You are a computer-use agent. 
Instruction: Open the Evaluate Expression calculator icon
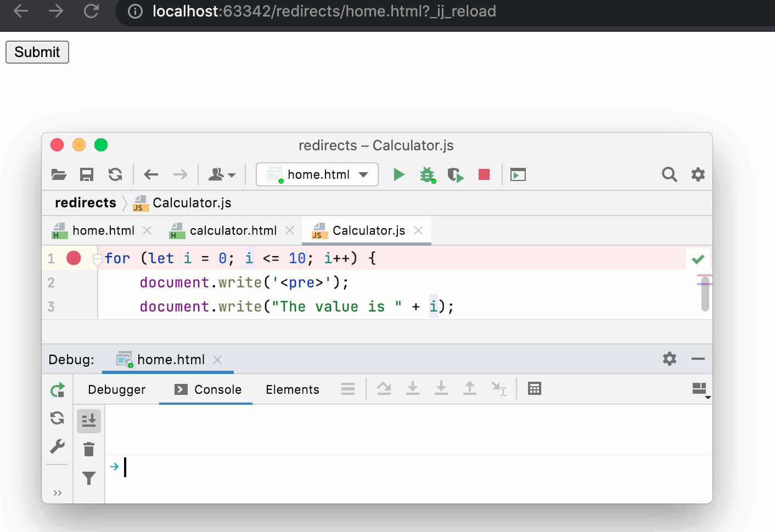pyautogui.click(x=535, y=389)
